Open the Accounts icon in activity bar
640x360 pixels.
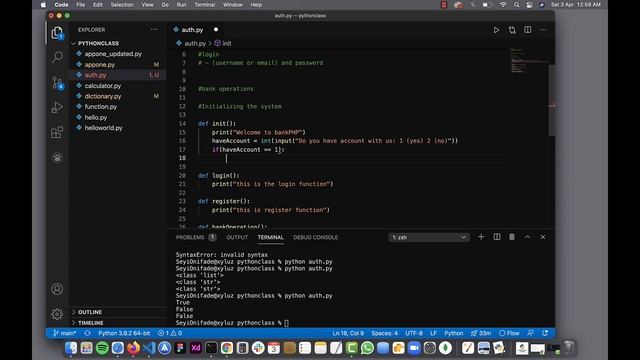[x=57, y=289]
